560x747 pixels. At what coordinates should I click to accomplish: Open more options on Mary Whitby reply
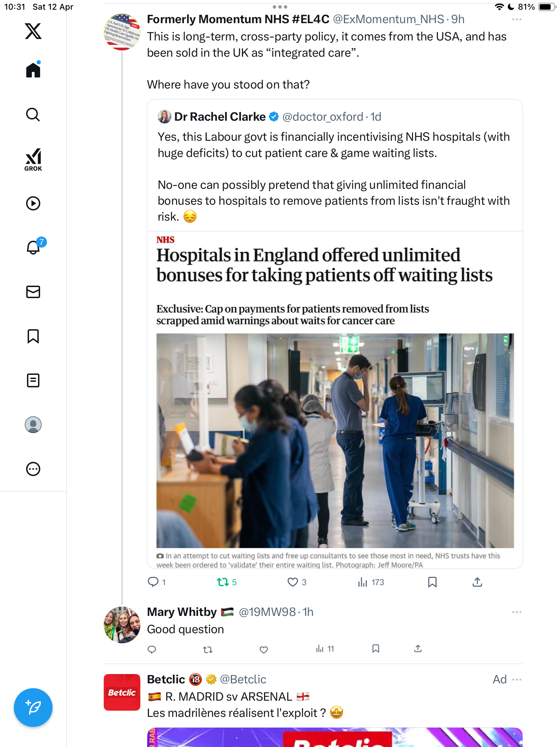point(516,612)
